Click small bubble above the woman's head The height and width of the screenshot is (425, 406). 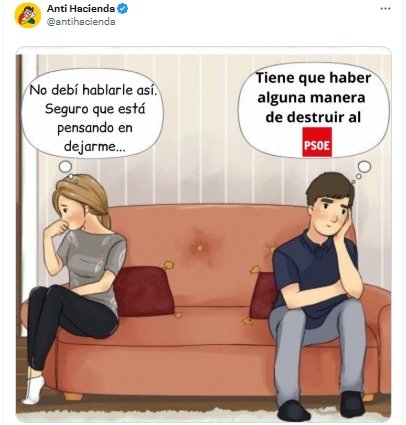(x=66, y=168)
